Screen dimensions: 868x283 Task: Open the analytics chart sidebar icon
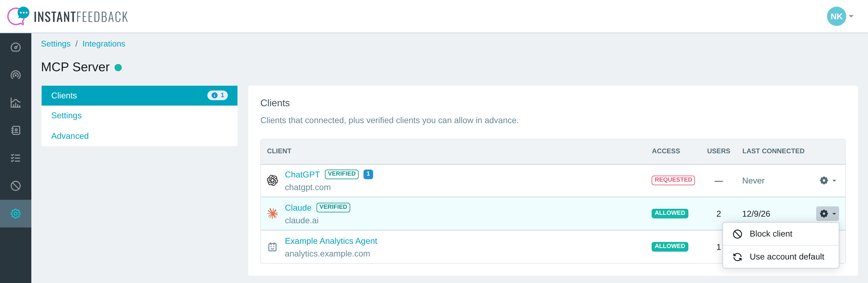click(15, 103)
